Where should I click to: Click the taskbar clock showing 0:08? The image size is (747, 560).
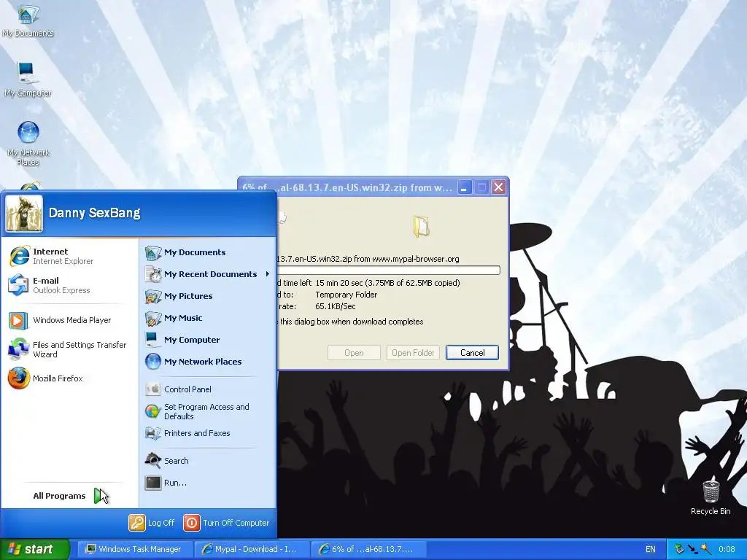pos(727,549)
